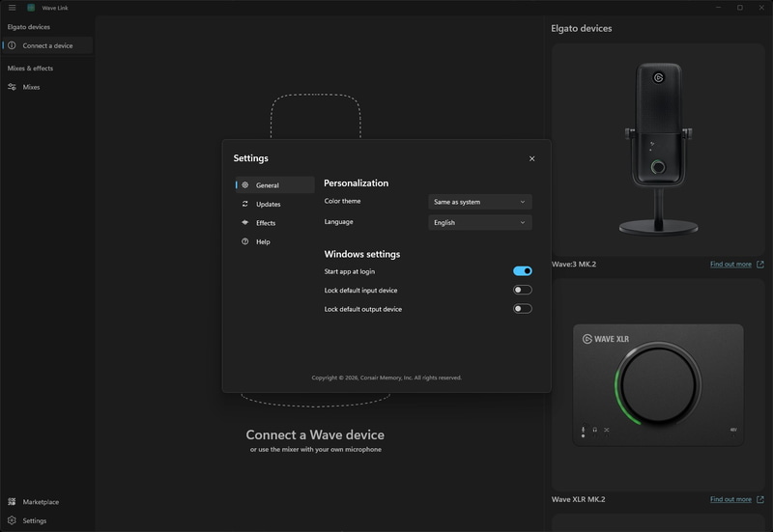
Task: Open the hamburger navigation menu
Action: click(x=12, y=8)
